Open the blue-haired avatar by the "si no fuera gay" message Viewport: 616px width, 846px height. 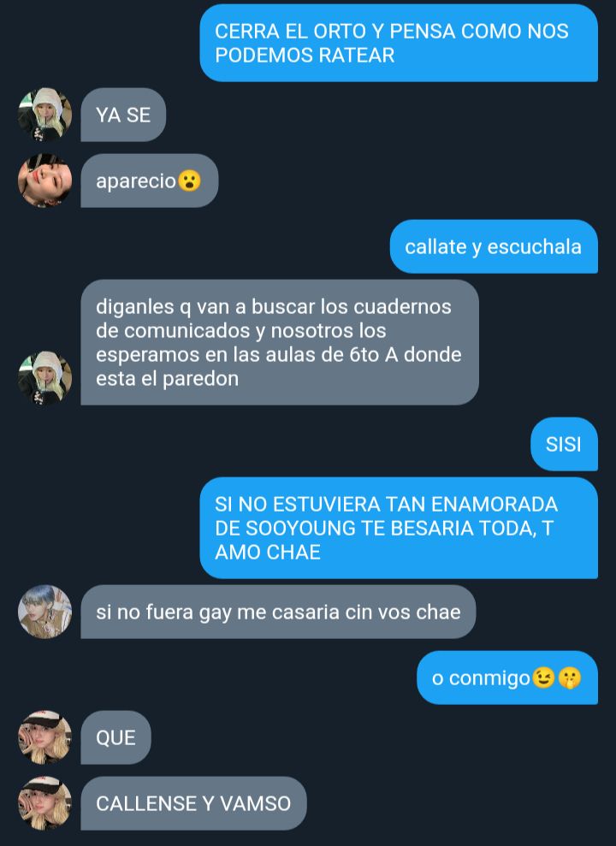coord(44,612)
